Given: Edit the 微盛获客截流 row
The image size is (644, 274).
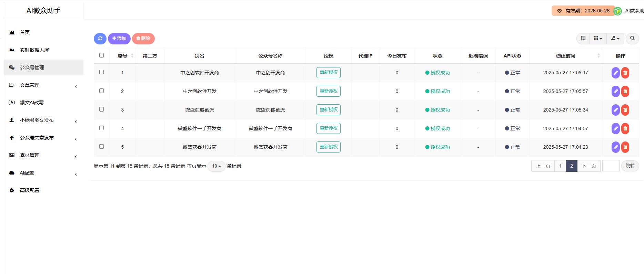Looking at the screenshot, I should (615, 110).
